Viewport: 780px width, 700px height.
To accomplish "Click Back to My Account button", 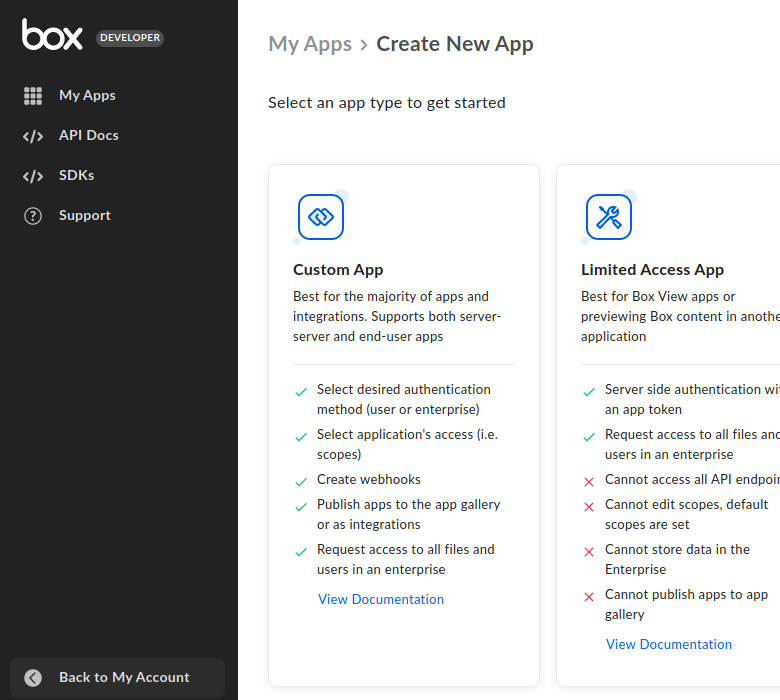I will click(117, 678).
